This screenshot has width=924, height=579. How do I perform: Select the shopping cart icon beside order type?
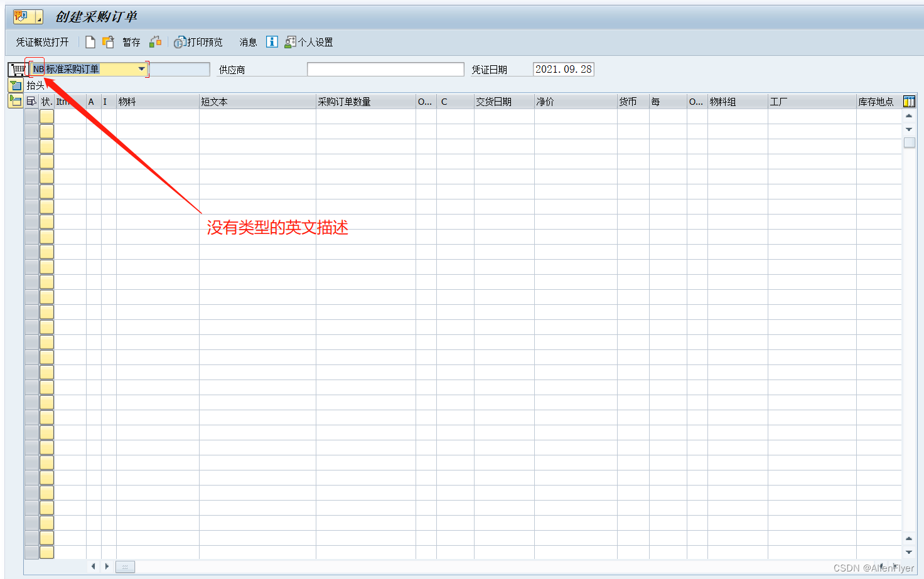[x=16, y=69]
